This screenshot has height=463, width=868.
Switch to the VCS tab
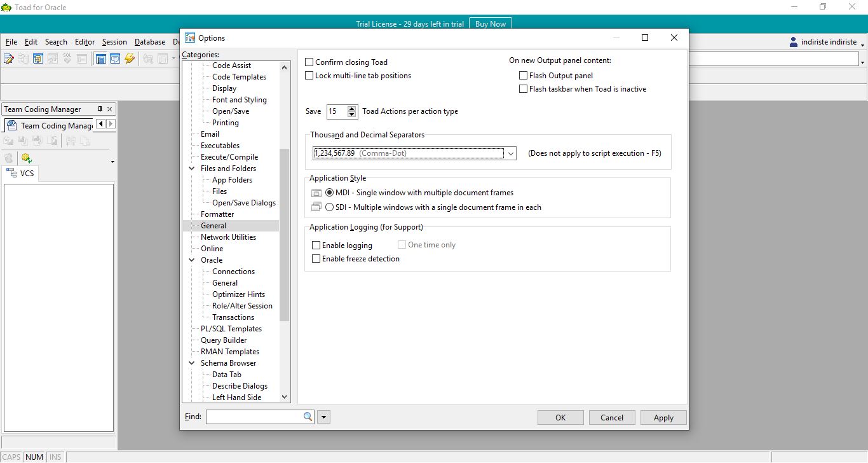[x=20, y=173]
